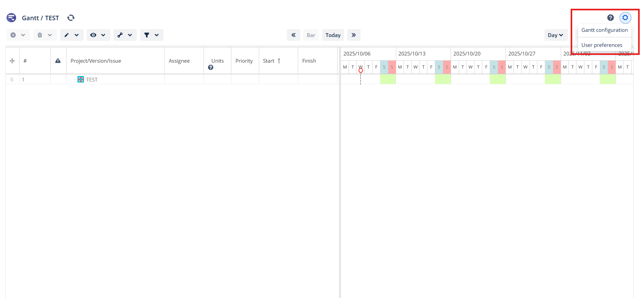Select Gantt configuration menu item
The width and height of the screenshot is (644, 298).
click(604, 30)
